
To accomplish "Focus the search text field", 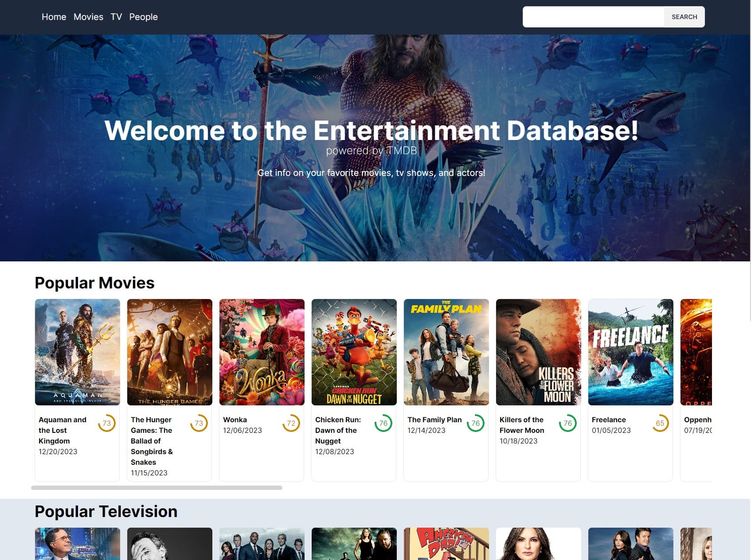I will (x=593, y=17).
